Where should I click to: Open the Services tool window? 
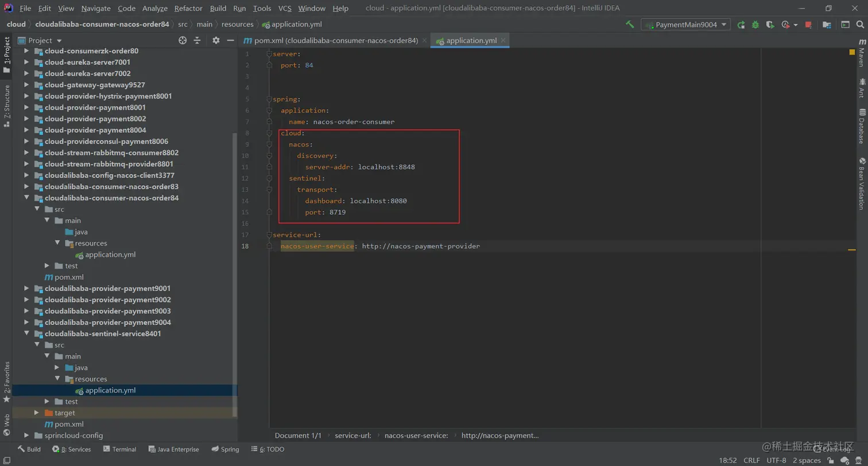pos(71,449)
